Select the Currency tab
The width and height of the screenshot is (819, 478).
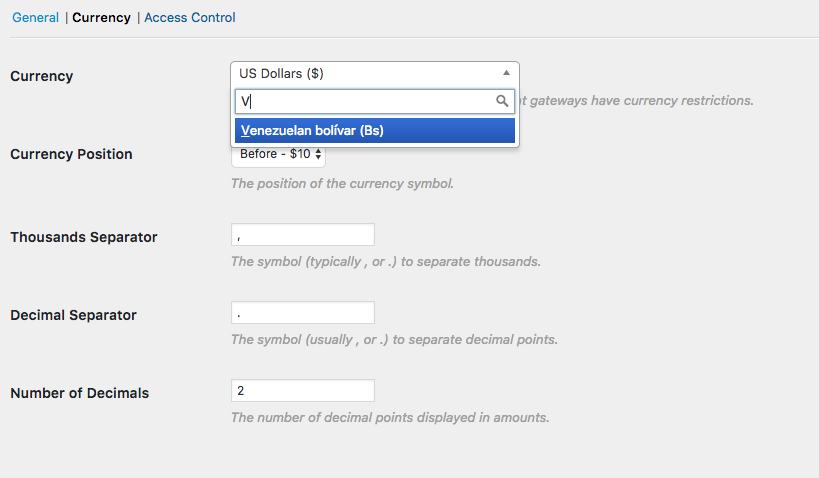click(x=101, y=17)
